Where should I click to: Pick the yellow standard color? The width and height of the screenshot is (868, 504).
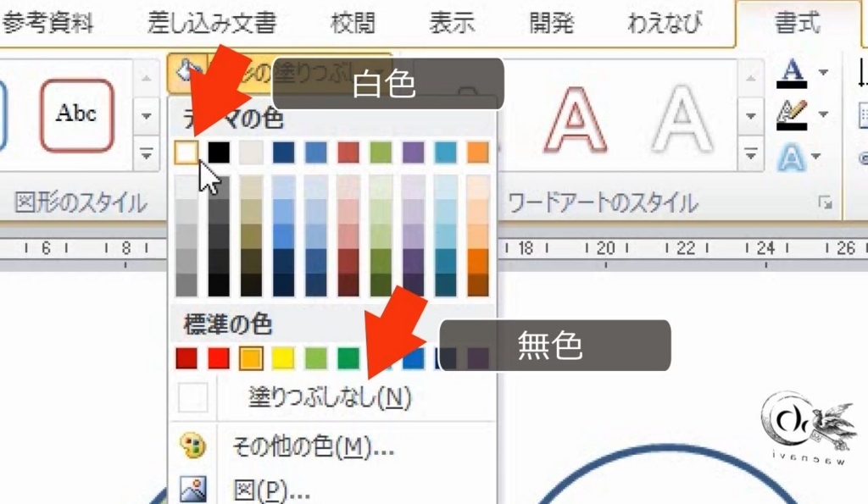click(x=283, y=358)
